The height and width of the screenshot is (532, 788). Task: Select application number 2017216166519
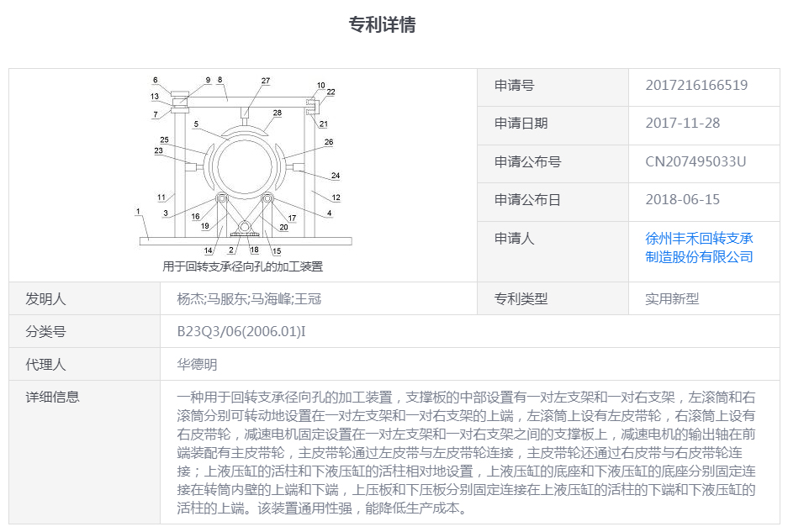695,85
